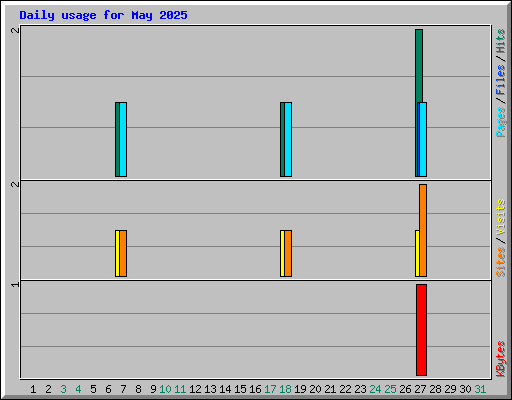Click the "Daily usage for May 2025" title
The width and height of the screenshot is (512, 400).
(x=103, y=15)
